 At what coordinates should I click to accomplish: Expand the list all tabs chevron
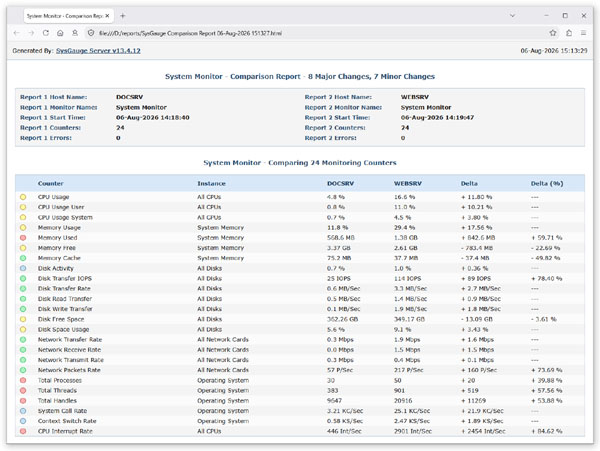(512, 16)
